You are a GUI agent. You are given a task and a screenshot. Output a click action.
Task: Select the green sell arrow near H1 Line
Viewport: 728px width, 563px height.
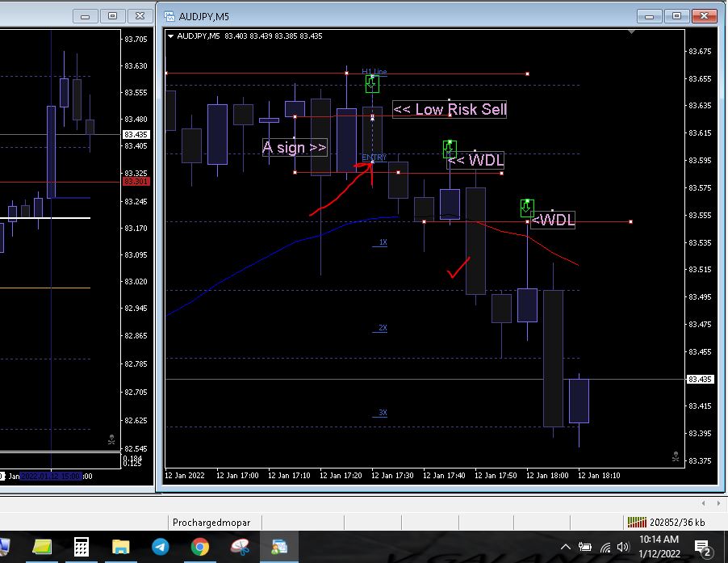tap(372, 84)
